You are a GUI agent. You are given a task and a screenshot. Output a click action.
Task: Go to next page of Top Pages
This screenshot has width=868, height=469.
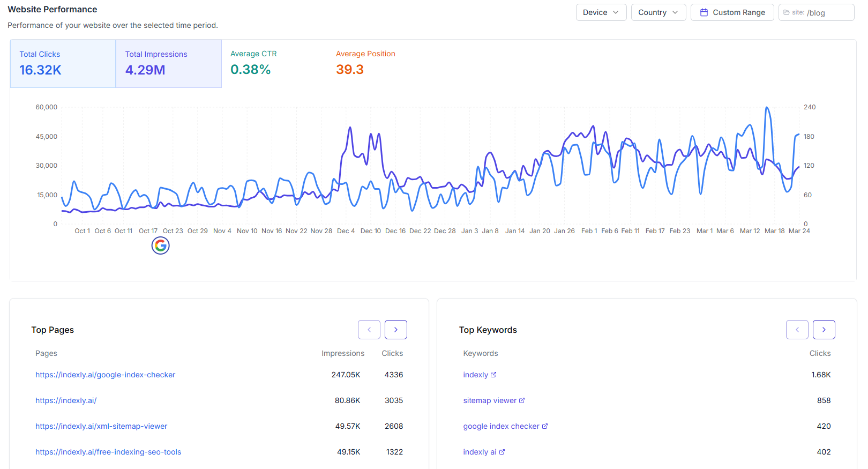pyautogui.click(x=395, y=330)
